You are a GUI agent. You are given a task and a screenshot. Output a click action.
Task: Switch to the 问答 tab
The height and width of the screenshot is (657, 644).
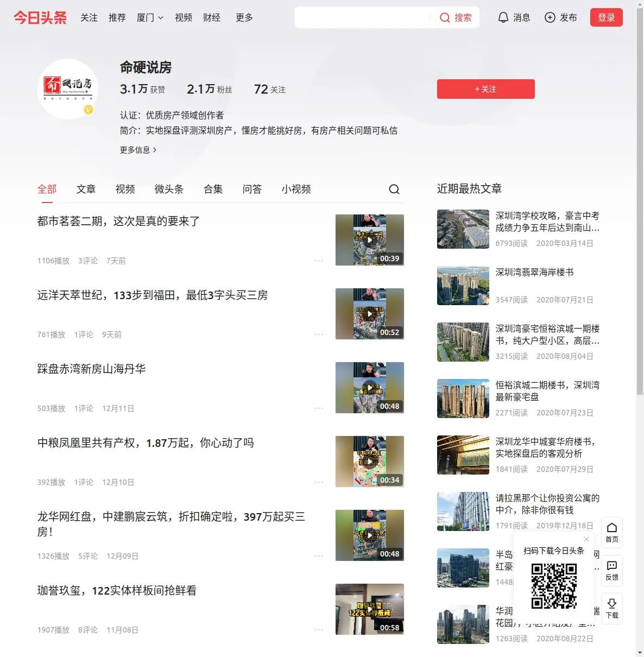coord(252,189)
